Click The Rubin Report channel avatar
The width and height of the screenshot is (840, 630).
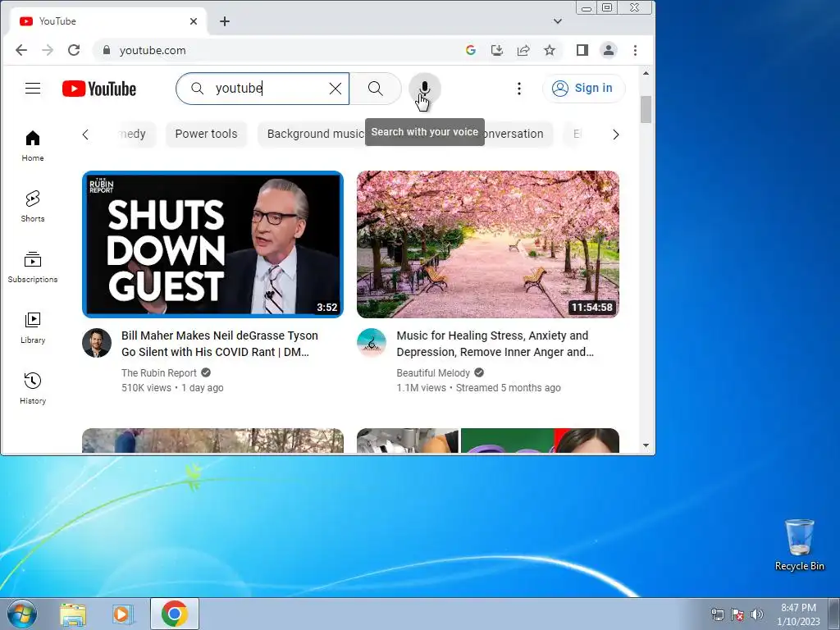click(x=97, y=343)
